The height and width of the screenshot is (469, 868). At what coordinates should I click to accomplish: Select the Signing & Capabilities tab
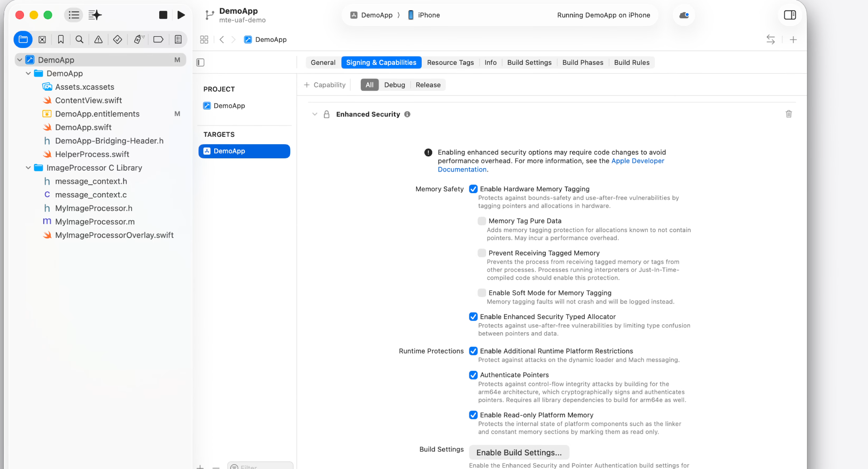pos(381,63)
